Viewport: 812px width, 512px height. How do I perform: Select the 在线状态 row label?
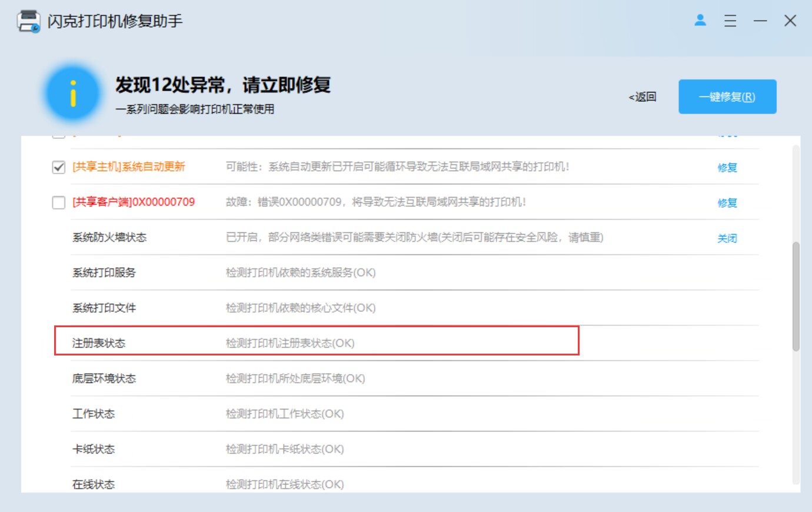click(94, 484)
